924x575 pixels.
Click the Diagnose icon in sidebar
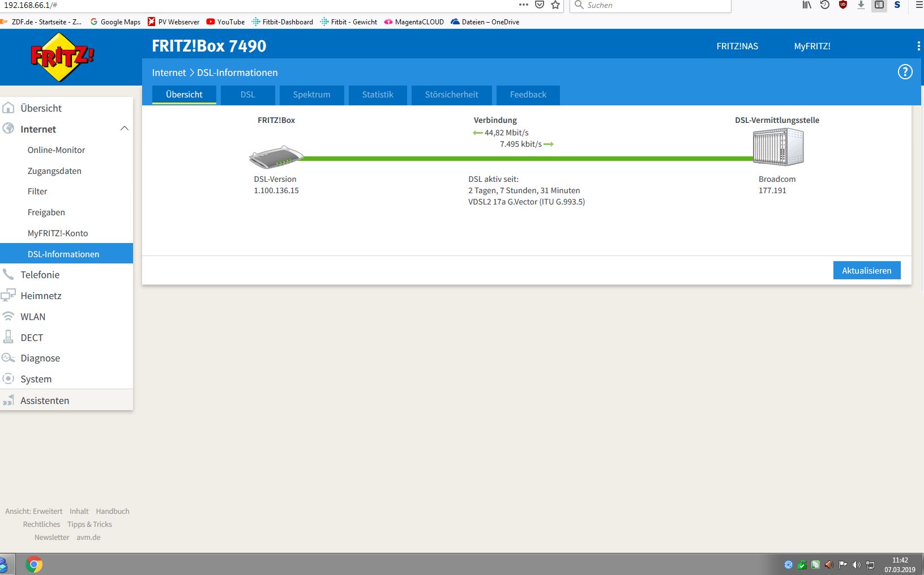[x=8, y=358]
